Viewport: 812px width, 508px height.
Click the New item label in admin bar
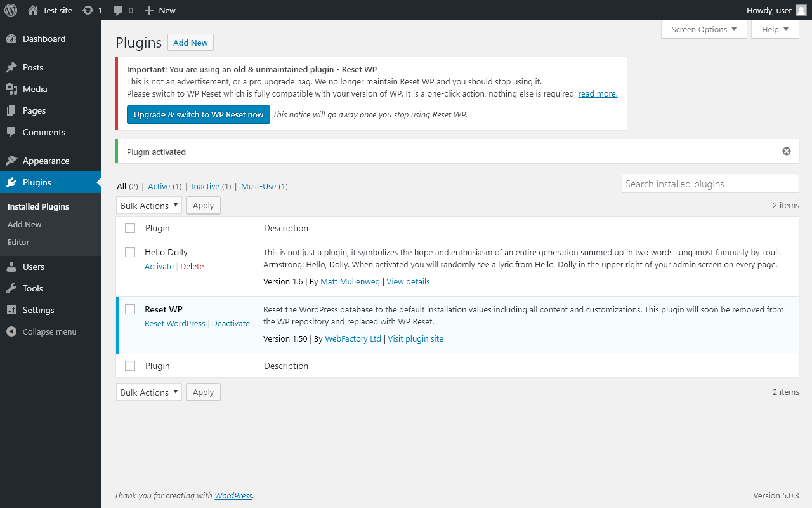167,10
